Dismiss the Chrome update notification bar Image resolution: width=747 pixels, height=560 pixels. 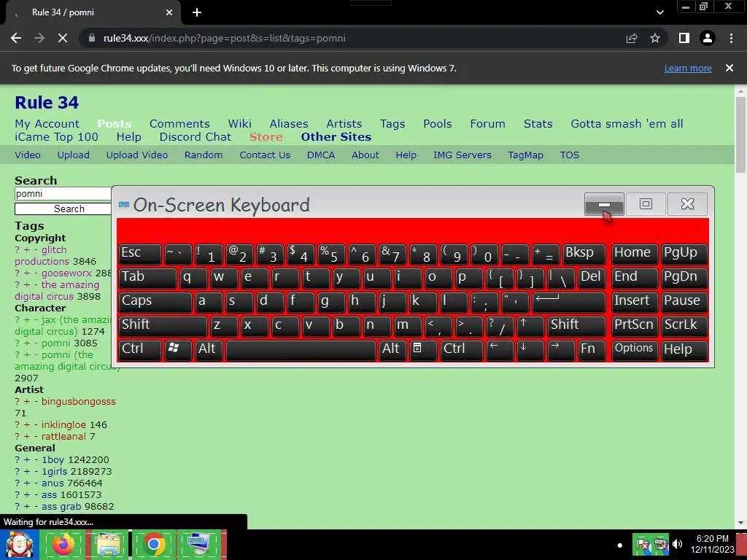point(729,68)
